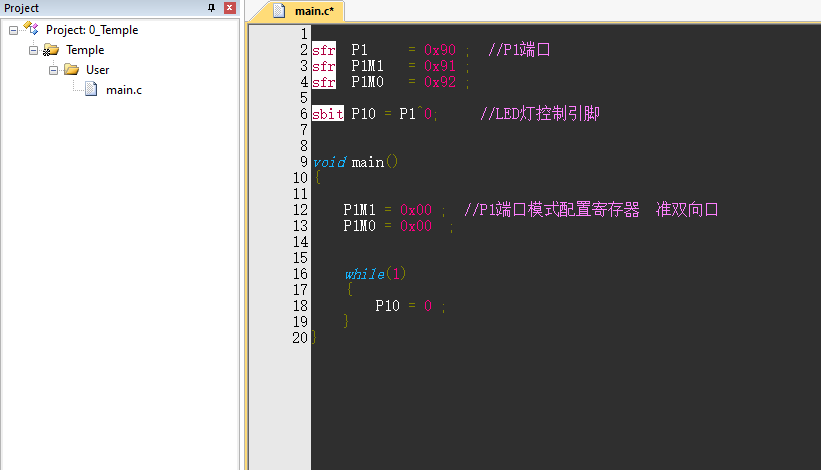
Task: Click the opening brace on line 10
Action: pos(318,177)
